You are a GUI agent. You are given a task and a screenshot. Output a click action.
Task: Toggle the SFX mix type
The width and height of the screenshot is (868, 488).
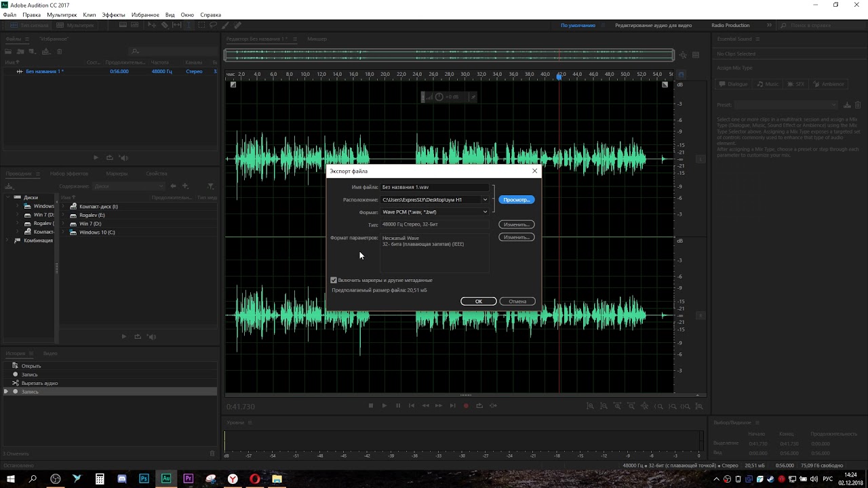click(x=795, y=84)
